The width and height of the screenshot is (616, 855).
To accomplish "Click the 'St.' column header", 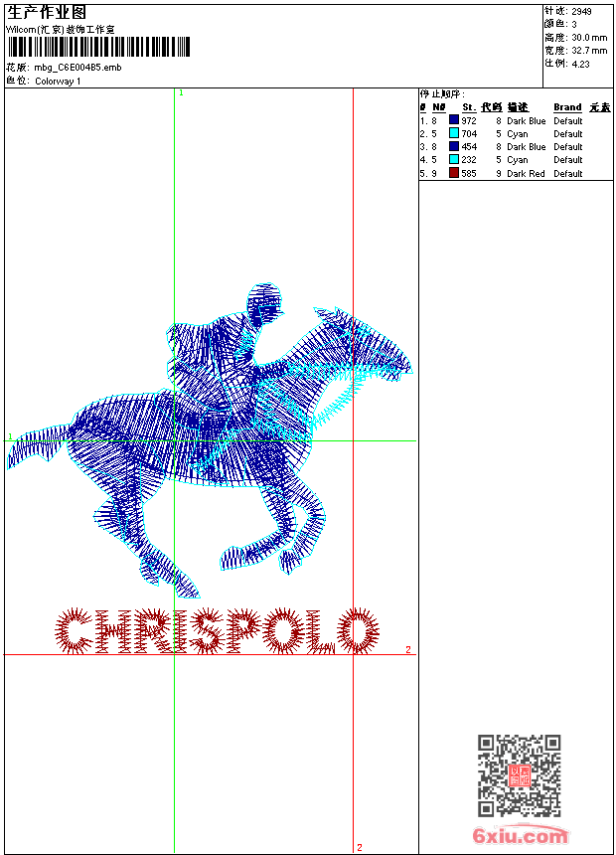I will point(469,107).
